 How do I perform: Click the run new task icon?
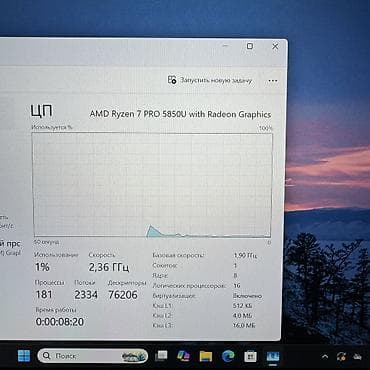click(172, 80)
